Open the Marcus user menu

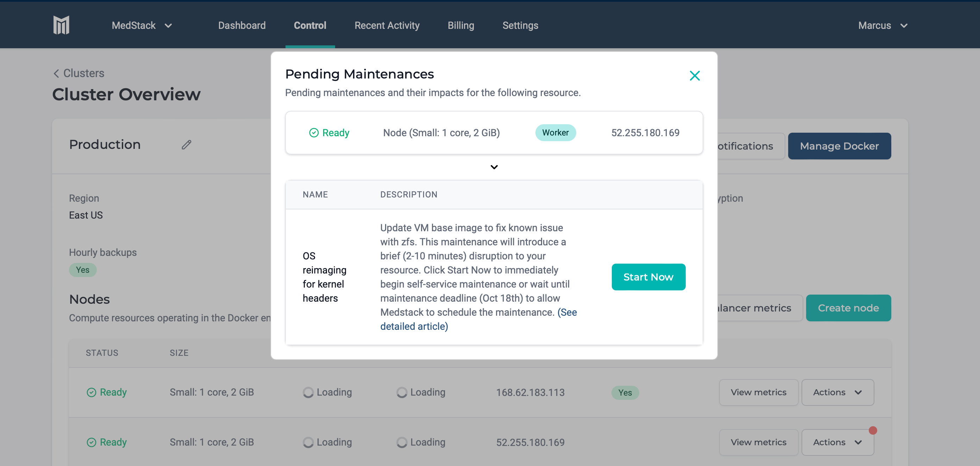[882, 25]
